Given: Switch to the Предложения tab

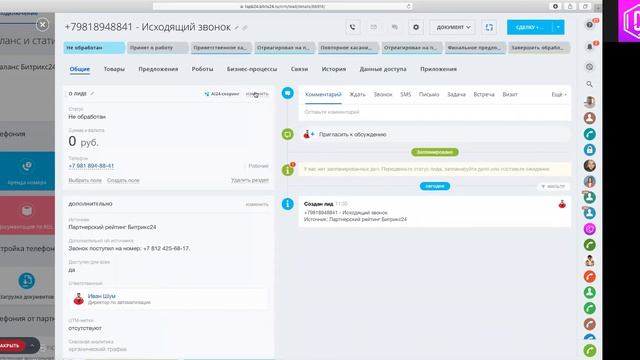Looking at the screenshot, I should pyautogui.click(x=158, y=69).
